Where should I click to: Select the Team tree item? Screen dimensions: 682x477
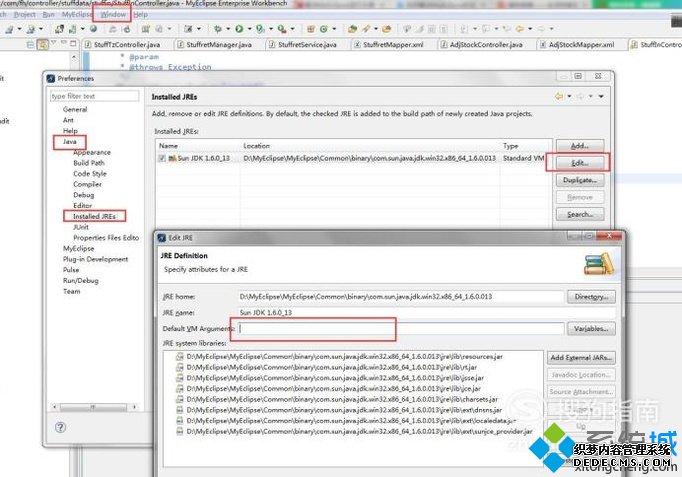(x=71, y=292)
